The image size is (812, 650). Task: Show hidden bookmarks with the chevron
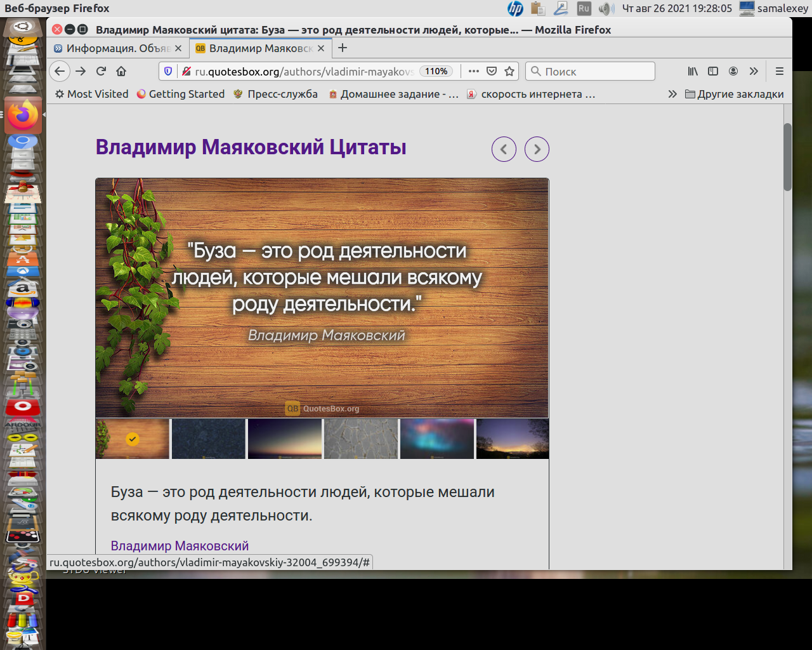pos(672,94)
